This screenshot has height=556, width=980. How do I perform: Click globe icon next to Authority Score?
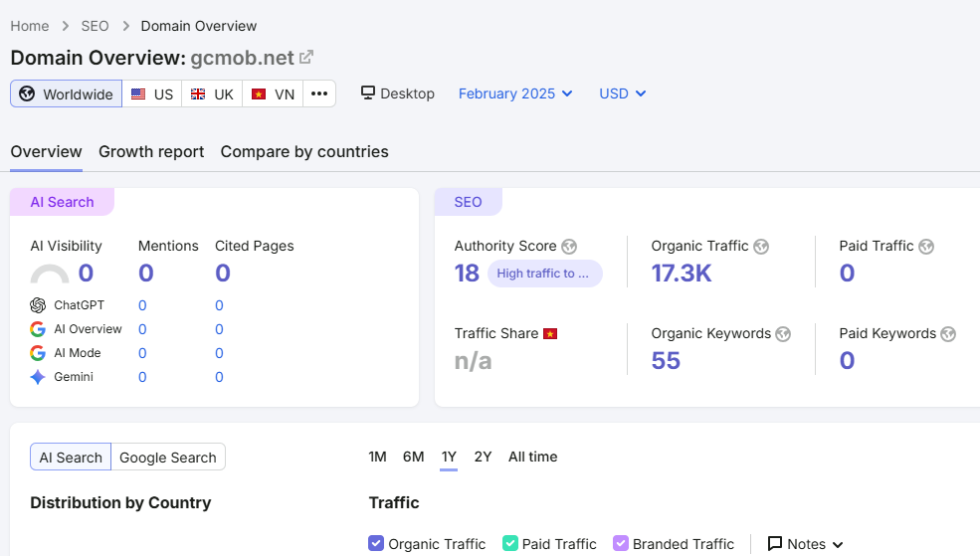pyautogui.click(x=569, y=247)
